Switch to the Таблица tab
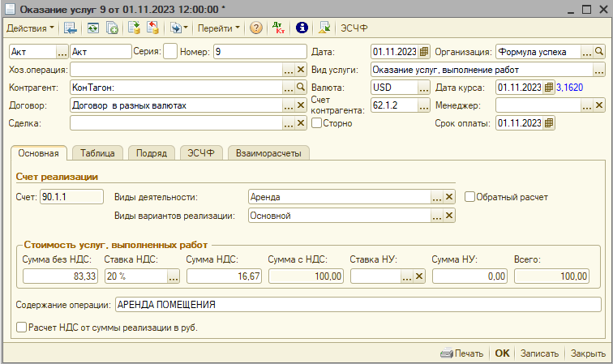 click(97, 152)
